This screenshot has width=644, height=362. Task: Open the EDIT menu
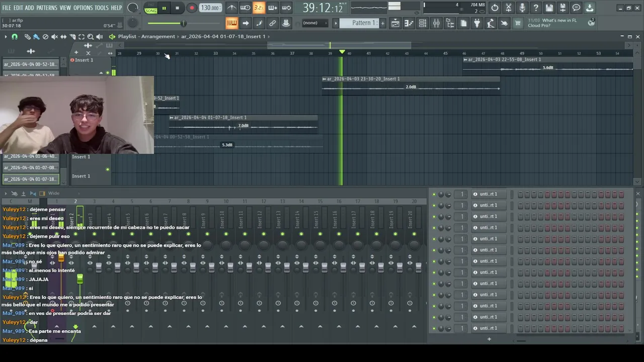[x=18, y=8]
